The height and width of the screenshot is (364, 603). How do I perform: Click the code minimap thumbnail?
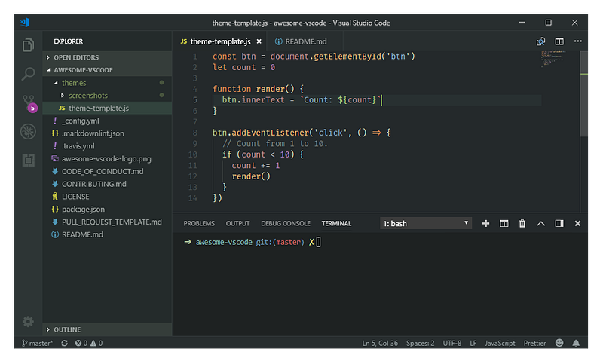[x=553, y=59]
